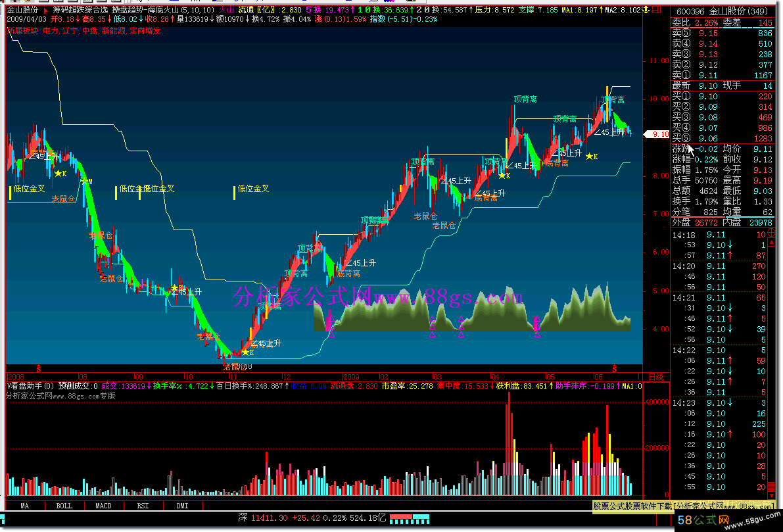Click the 2008 year marker on the timeline
The height and width of the screenshot is (532, 783).
pyautogui.click(x=16, y=377)
